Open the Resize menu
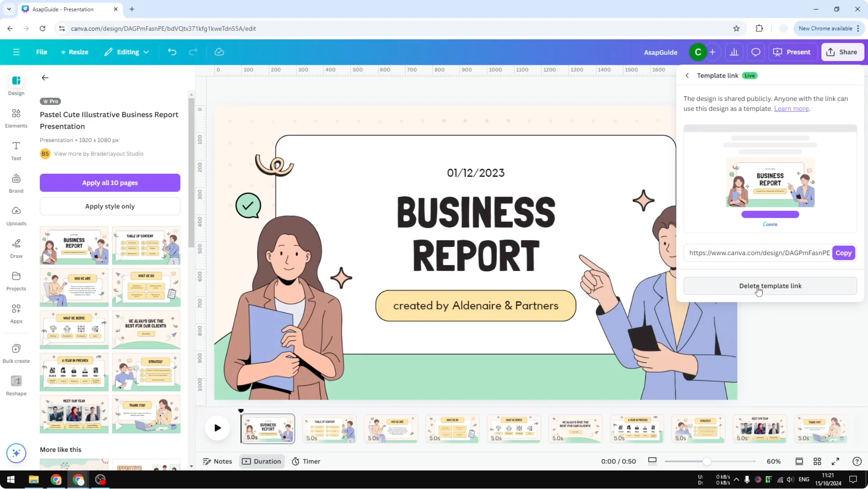 [75, 52]
